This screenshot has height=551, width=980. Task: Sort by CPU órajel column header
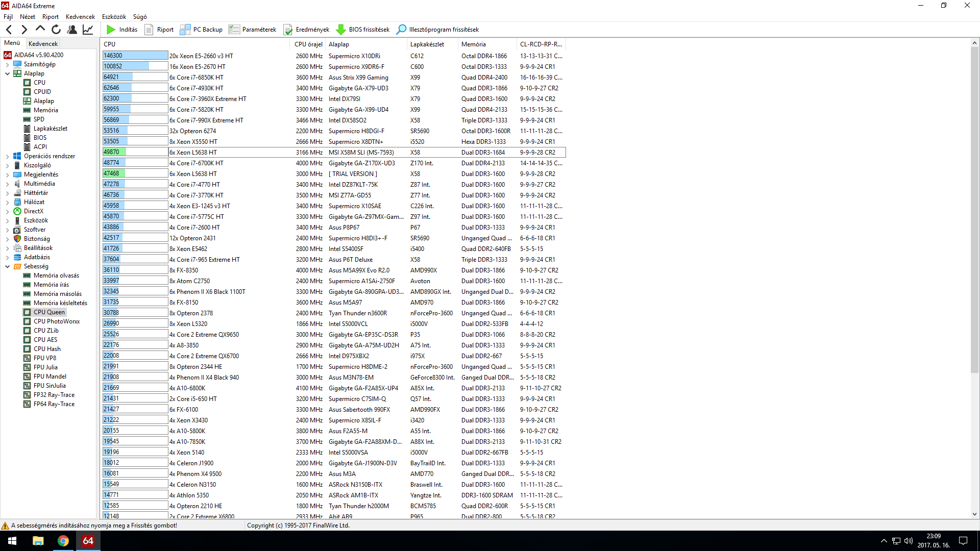pyautogui.click(x=308, y=44)
